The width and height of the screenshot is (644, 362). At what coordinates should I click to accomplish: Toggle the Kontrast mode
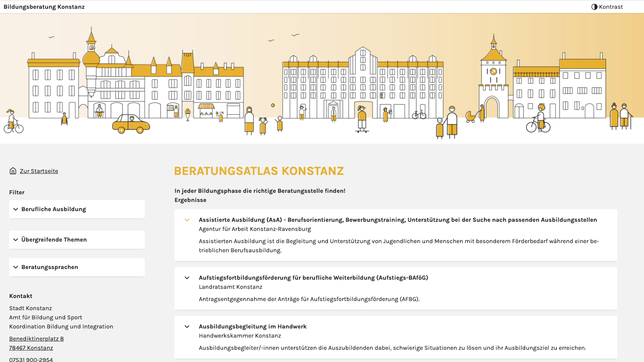607,7
